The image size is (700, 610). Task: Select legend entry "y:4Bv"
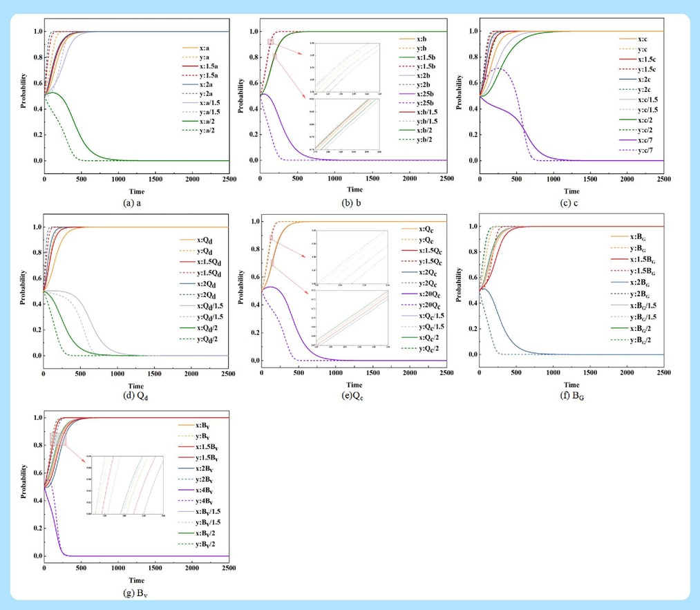196,501
